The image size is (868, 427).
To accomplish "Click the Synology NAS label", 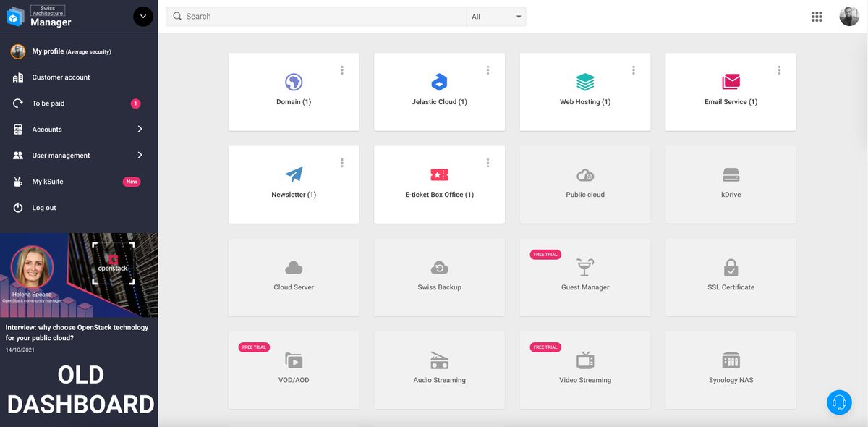I will (731, 380).
